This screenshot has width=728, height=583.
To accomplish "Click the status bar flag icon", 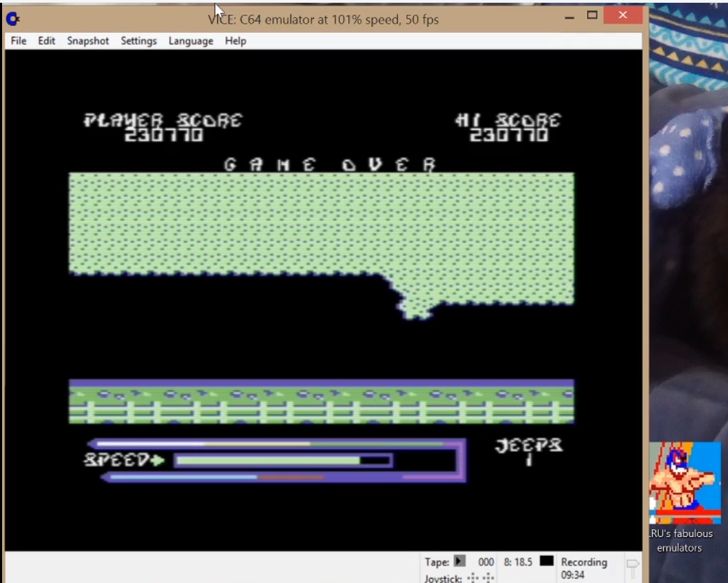I will (x=632, y=567).
